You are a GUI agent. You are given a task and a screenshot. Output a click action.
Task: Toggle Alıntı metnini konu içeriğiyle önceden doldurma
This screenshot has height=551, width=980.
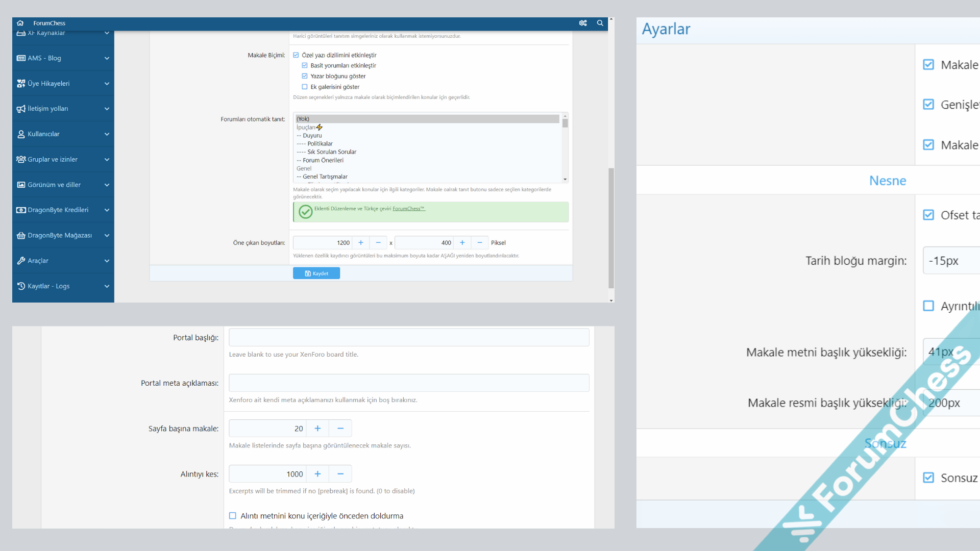pyautogui.click(x=233, y=516)
